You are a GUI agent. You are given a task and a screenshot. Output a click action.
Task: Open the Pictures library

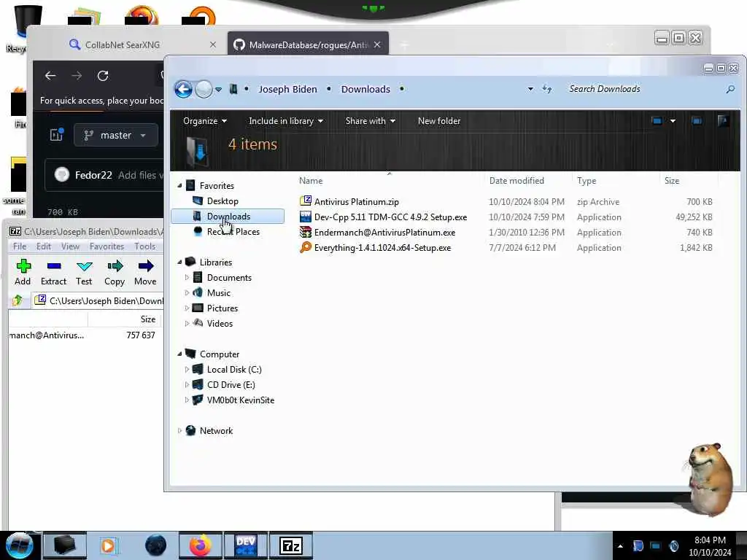(x=222, y=308)
